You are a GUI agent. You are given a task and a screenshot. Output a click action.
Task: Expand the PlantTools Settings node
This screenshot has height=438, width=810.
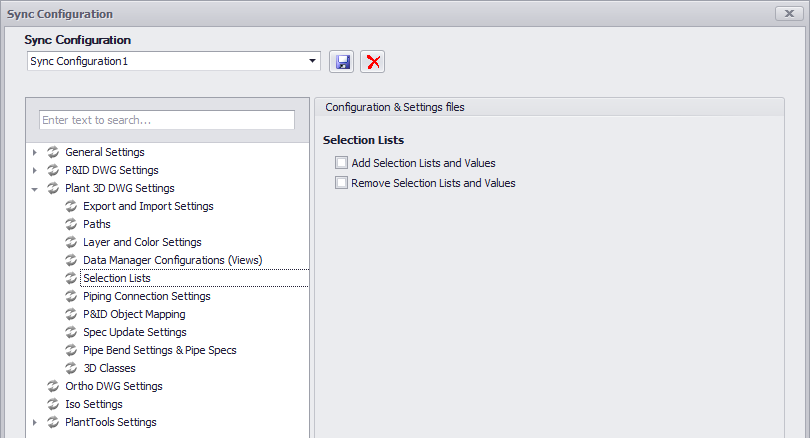[35, 423]
